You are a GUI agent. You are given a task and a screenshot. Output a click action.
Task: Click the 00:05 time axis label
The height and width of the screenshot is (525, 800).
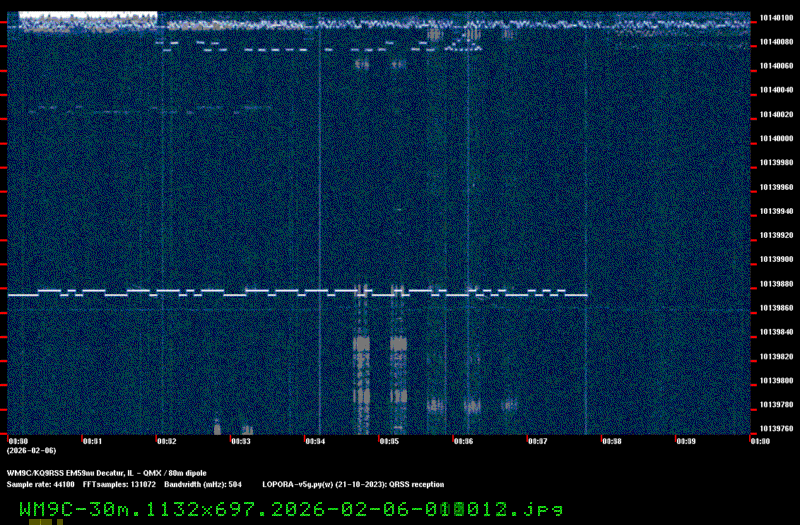(389, 441)
